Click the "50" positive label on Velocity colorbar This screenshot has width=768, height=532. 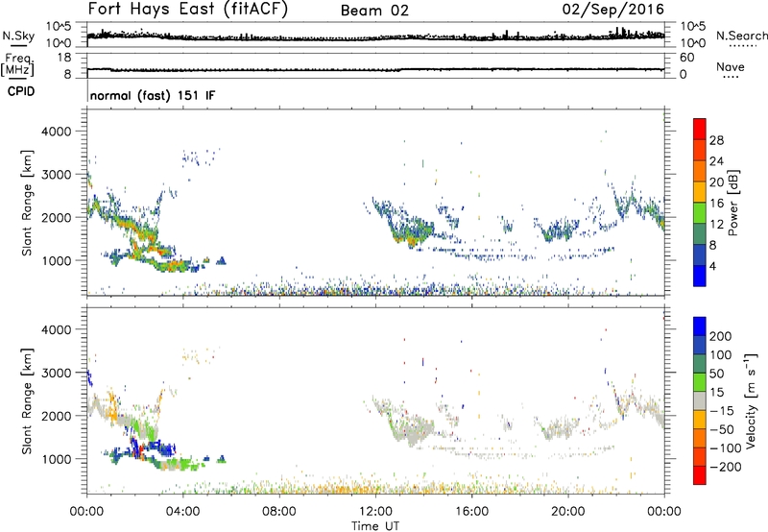(717, 374)
